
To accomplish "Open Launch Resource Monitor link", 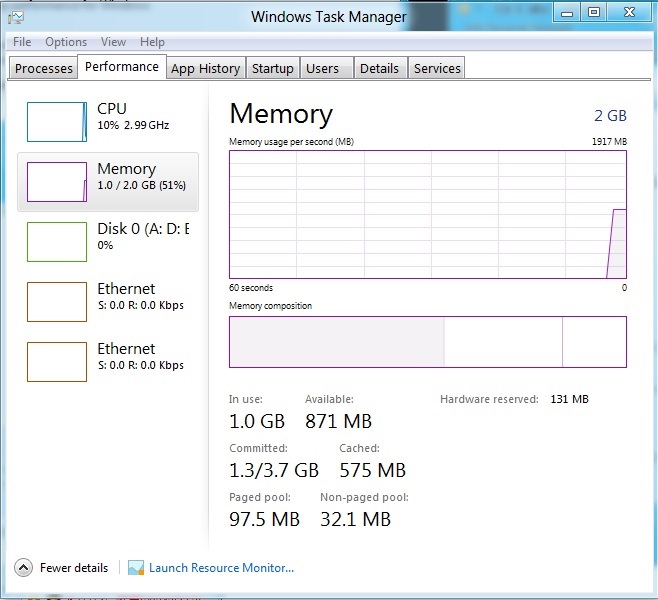I will 221,568.
